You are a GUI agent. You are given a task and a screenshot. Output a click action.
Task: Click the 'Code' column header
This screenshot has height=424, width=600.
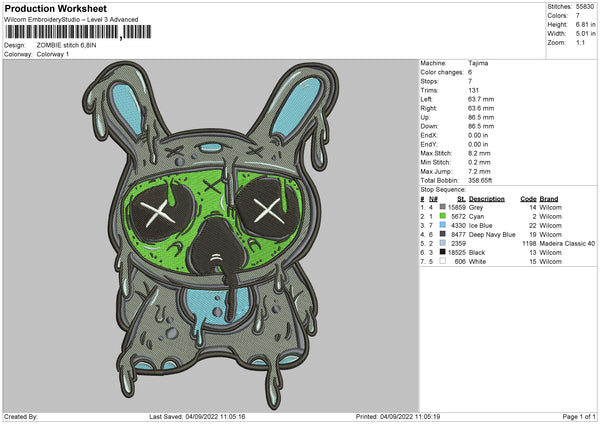point(528,199)
